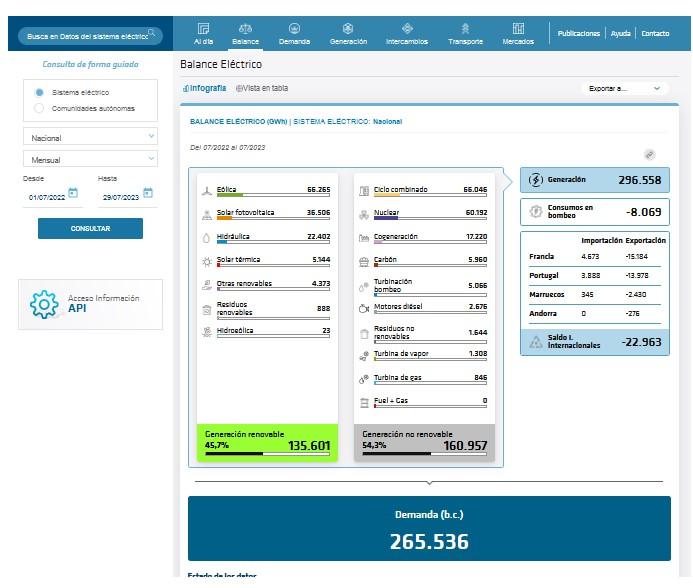
Task: Expand the Nacional dropdown
Action: point(90,137)
